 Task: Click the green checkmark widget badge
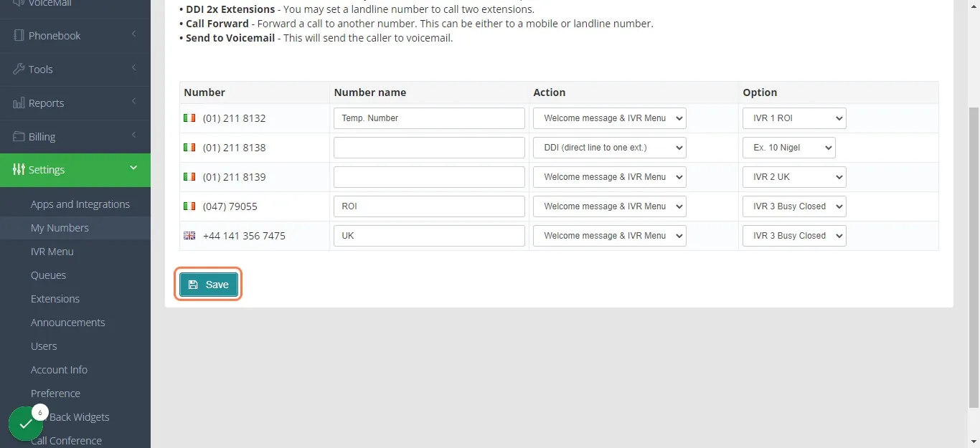click(x=26, y=424)
